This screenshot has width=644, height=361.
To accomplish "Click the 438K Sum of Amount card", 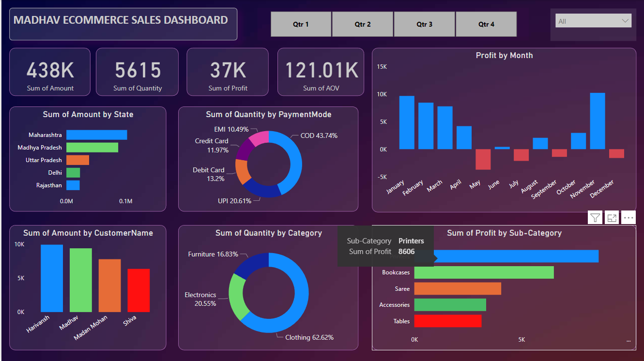I will 49,72.
